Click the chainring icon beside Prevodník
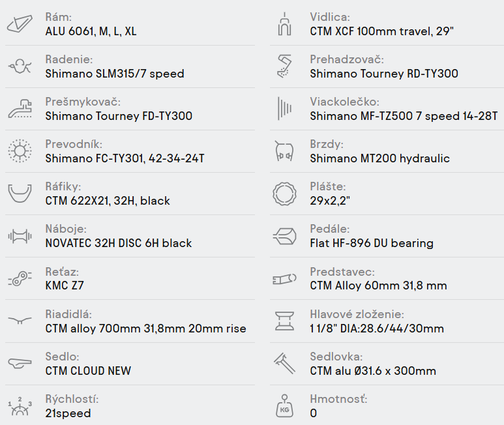The image size is (504, 425). point(19,151)
